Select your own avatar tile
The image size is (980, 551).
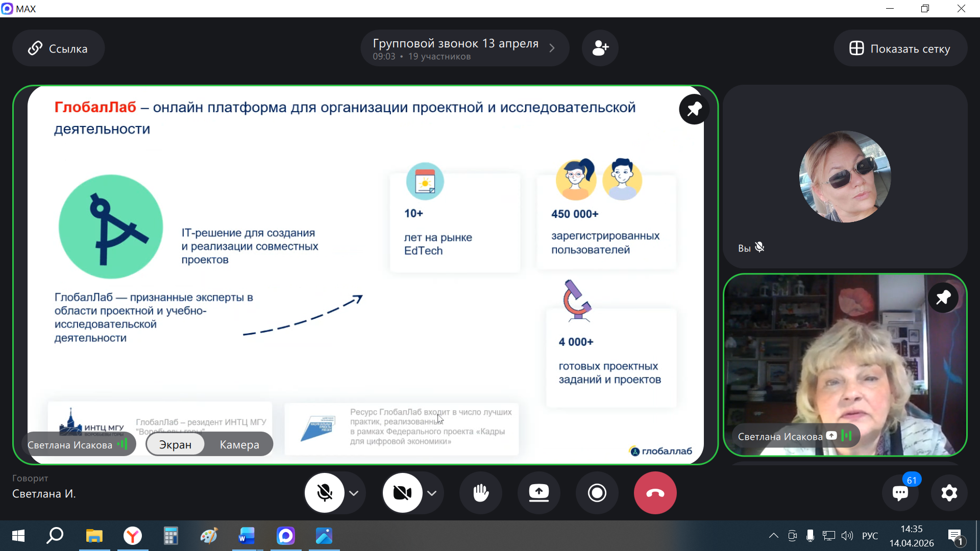[x=845, y=177]
